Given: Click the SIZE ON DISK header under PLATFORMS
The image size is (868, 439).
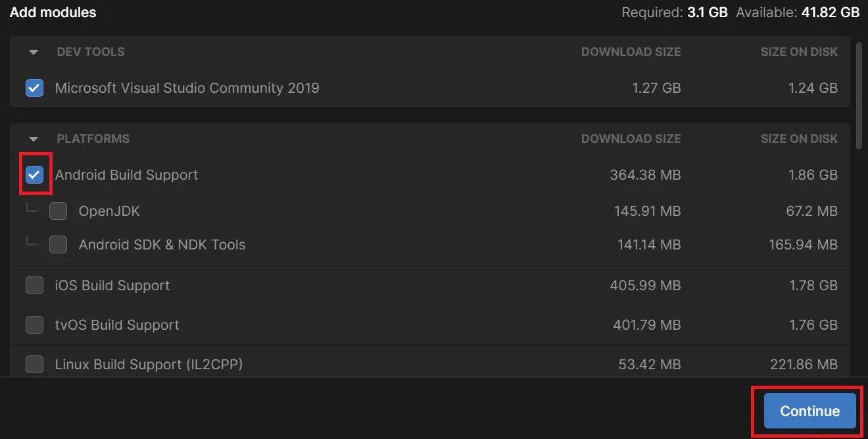Looking at the screenshot, I should tap(799, 139).
